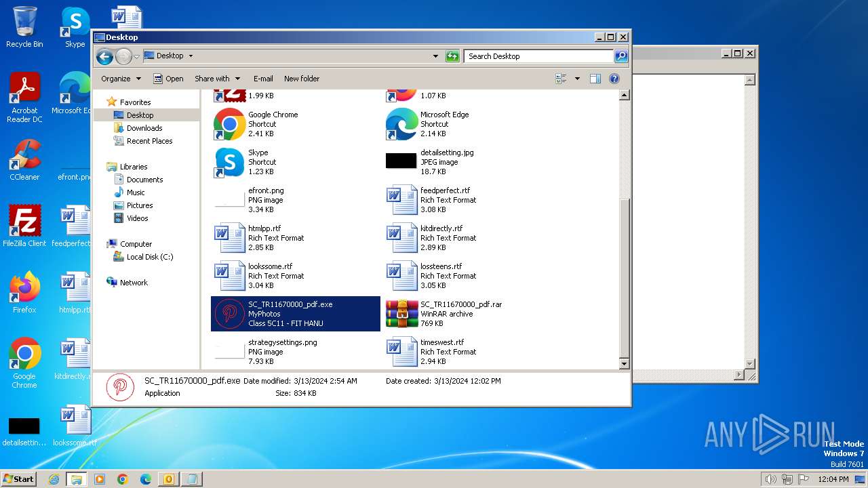Expand the address bar history dropdown
Image resolution: width=868 pixels, height=488 pixels.
(x=435, y=56)
